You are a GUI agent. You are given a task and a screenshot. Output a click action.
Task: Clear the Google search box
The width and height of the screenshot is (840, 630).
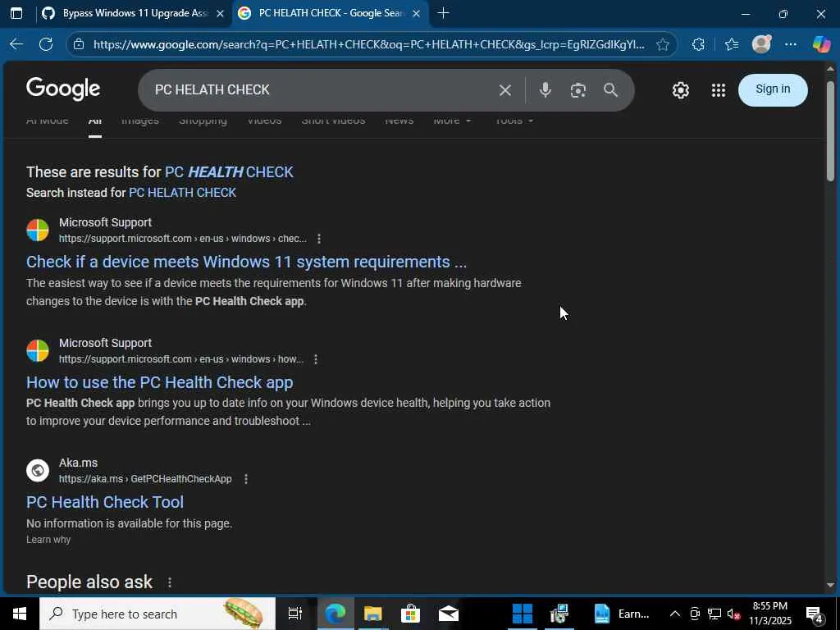pyautogui.click(x=504, y=90)
